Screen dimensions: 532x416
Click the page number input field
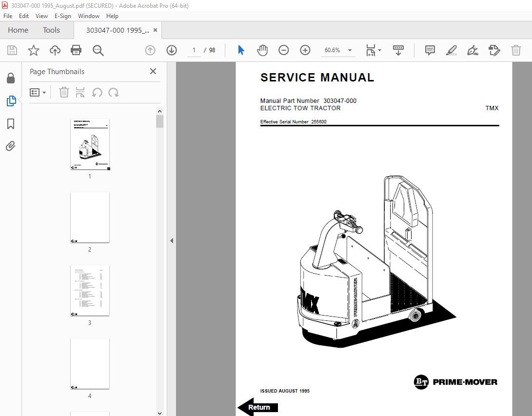pyautogui.click(x=194, y=50)
